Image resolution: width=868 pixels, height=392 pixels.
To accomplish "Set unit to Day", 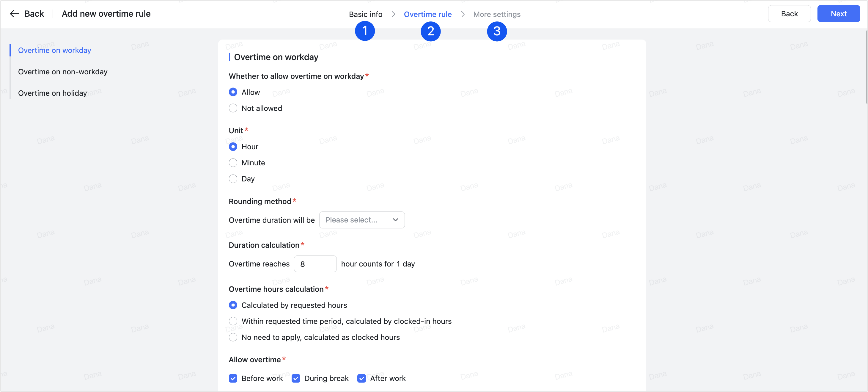I will click(x=233, y=179).
